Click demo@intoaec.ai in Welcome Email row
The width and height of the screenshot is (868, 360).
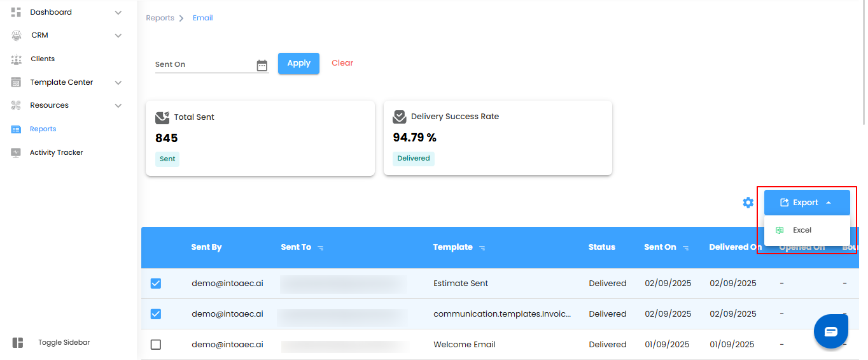coord(227,345)
